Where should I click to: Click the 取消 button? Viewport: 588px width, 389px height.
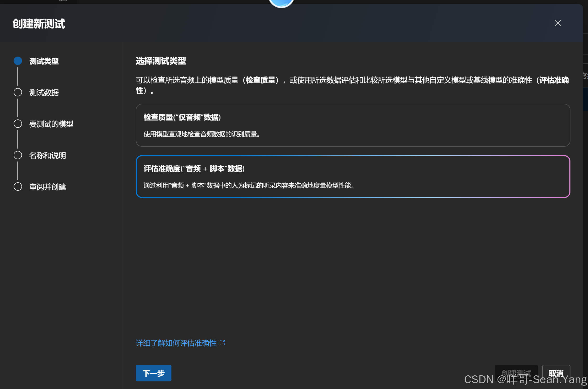click(x=557, y=373)
